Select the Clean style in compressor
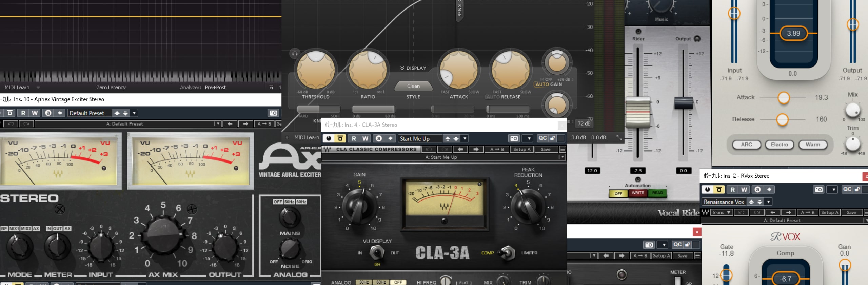The image size is (868, 285). click(413, 86)
